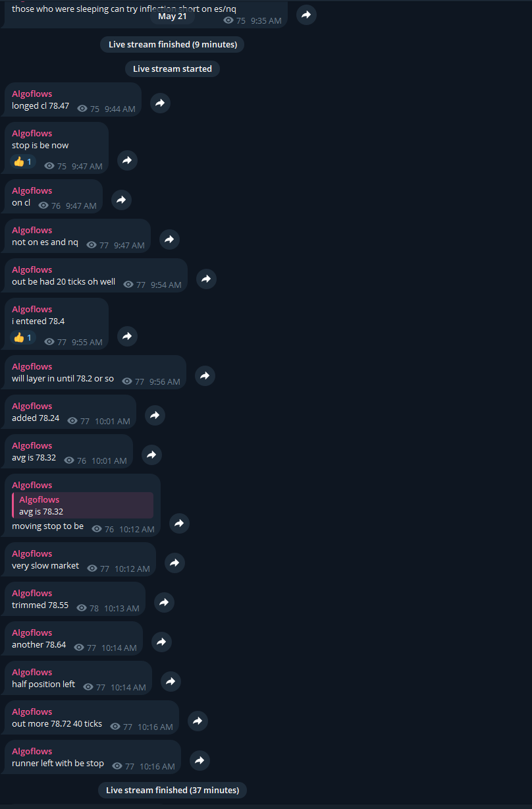Forward the 'longed cl 78.47' message
The image size is (532, 809).
tap(160, 103)
